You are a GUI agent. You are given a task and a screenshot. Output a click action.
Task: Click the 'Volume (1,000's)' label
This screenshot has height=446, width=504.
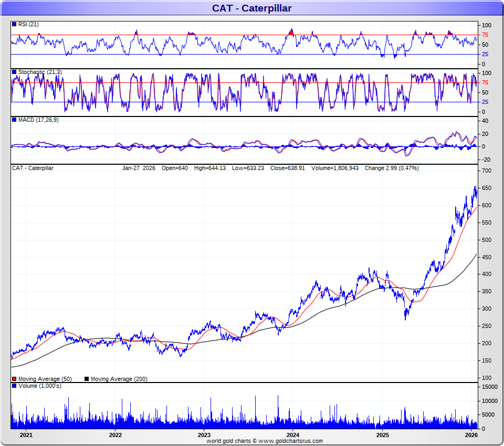[40, 386]
